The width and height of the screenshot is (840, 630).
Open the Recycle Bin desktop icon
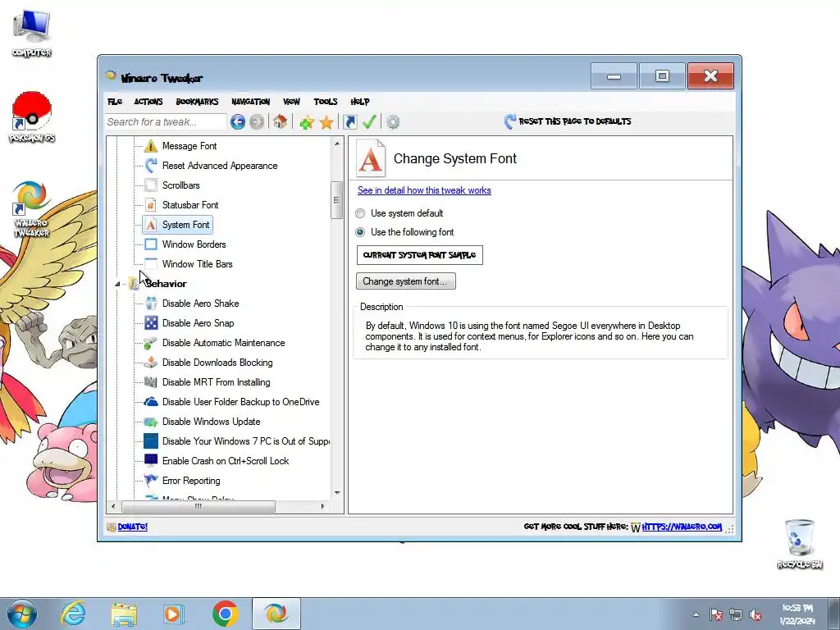coord(800,543)
